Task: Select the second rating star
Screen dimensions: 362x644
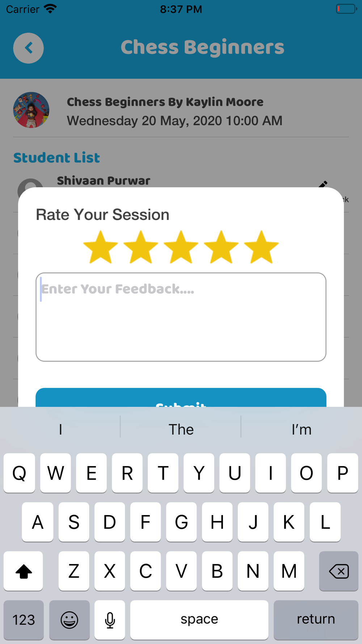Action: tap(141, 247)
